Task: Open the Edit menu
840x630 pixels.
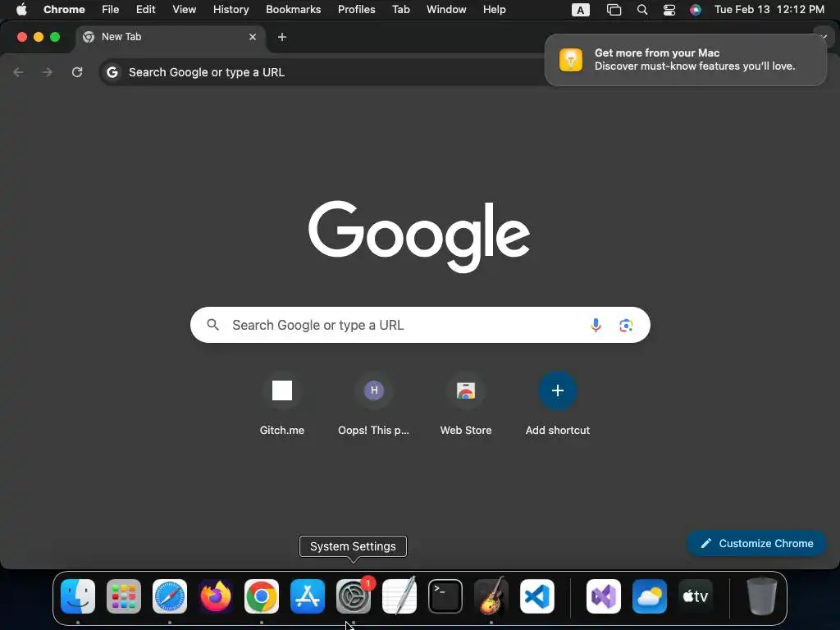Action: click(x=145, y=10)
